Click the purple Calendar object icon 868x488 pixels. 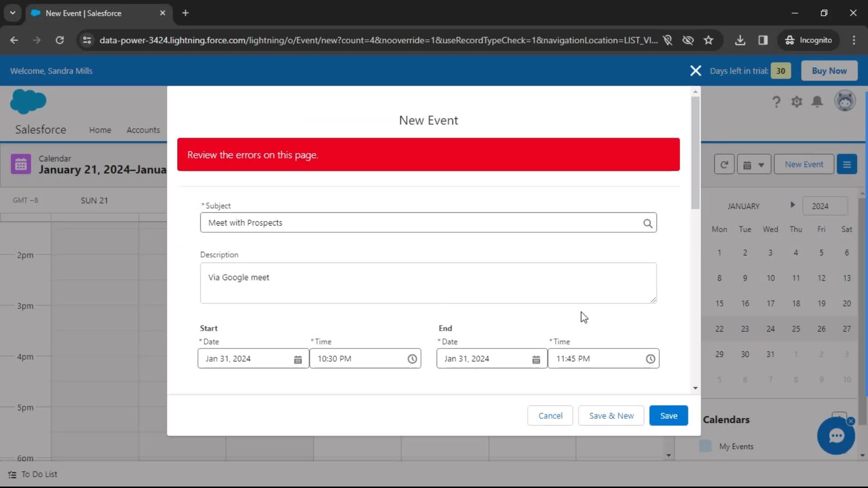(21, 164)
